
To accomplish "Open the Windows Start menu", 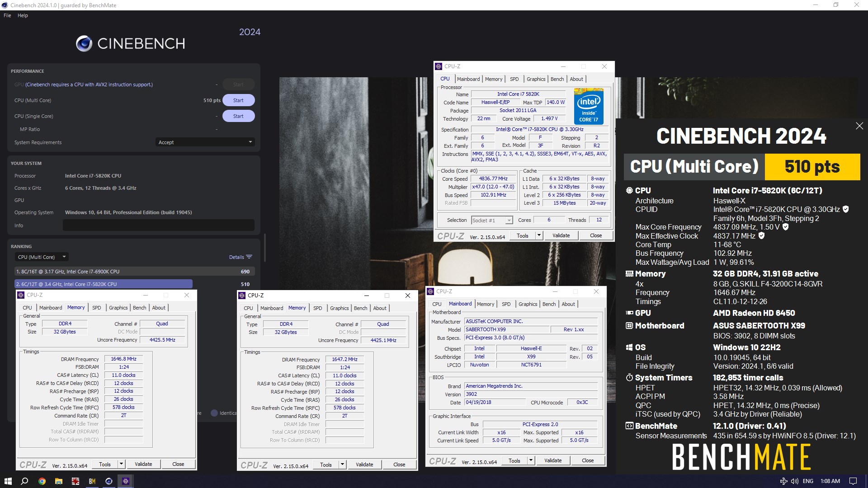I will click(x=8, y=481).
